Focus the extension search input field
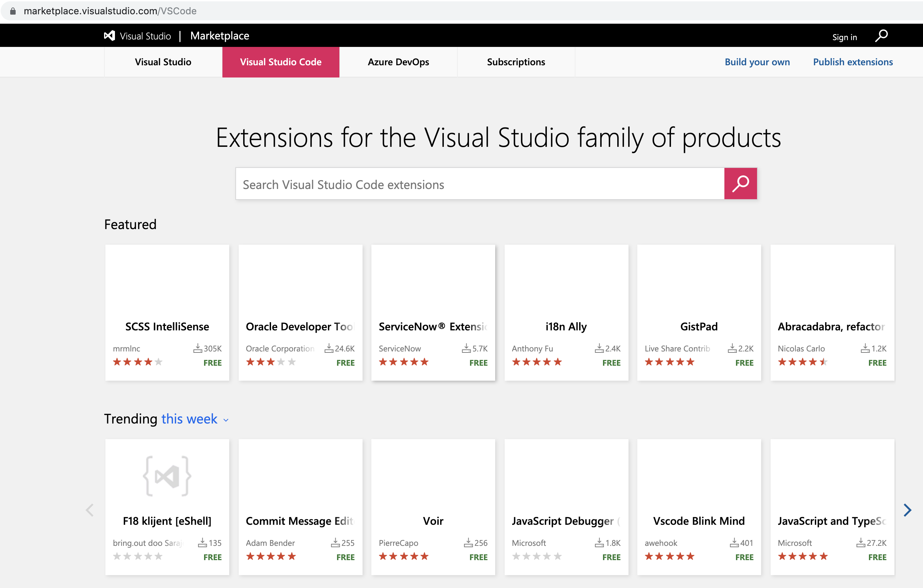923x588 pixels. (480, 184)
